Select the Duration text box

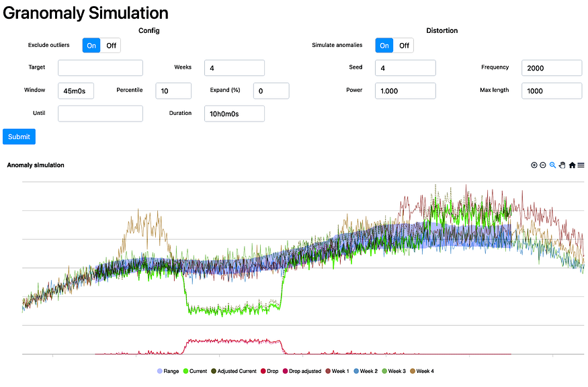pos(234,114)
